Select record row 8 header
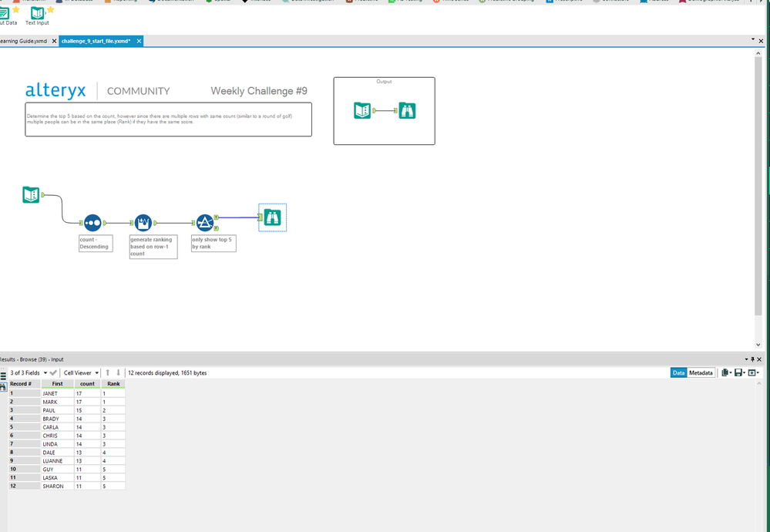The width and height of the screenshot is (770, 532). [x=24, y=453]
